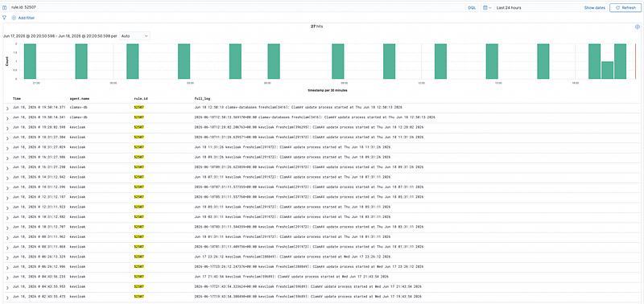This screenshot has width=644, height=304.
Task: Expand the 14:31:12.396 row
Action: (7, 187)
